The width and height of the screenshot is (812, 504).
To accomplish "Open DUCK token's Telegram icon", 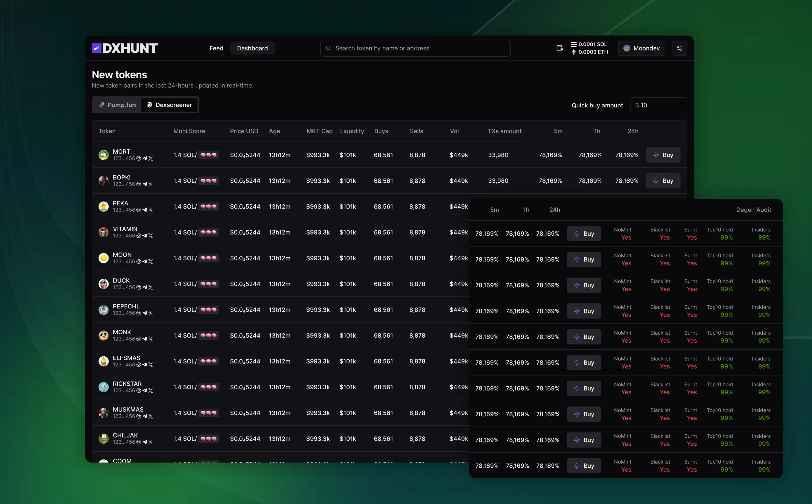I will pos(145,287).
